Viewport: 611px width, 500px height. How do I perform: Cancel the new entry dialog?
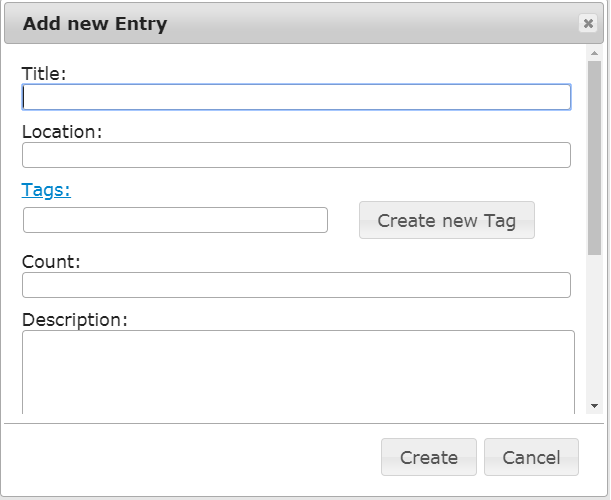pos(531,457)
